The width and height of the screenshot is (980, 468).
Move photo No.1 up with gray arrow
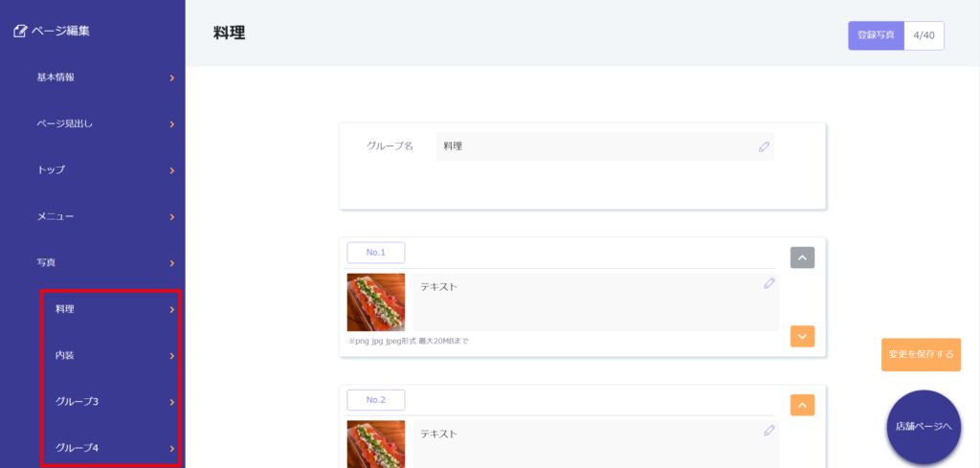pyautogui.click(x=802, y=257)
